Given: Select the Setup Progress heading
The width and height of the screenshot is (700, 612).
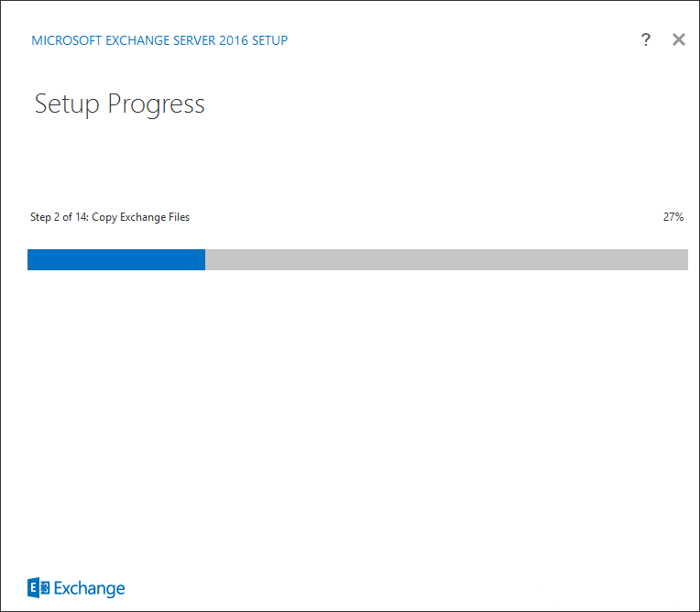Looking at the screenshot, I should tap(119, 104).
